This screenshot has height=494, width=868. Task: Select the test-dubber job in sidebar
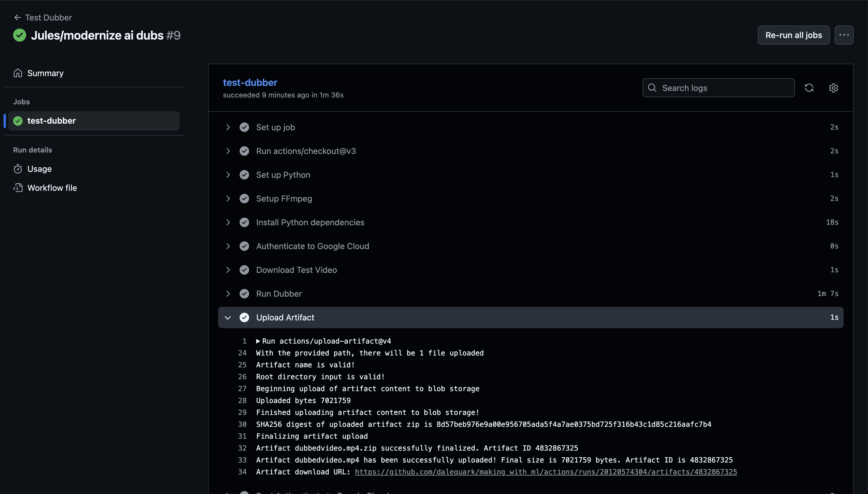(x=52, y=120)
